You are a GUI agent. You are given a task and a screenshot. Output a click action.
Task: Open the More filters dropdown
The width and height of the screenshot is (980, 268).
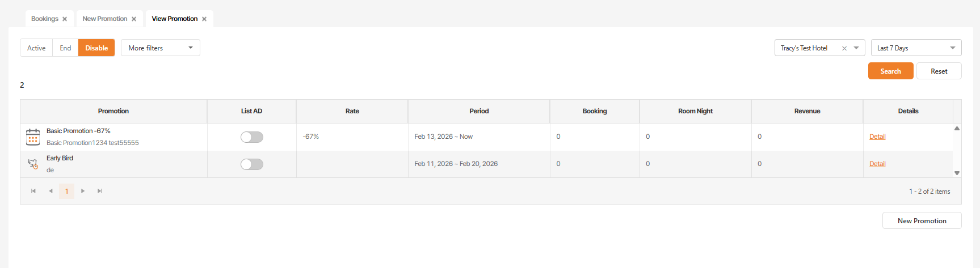(161, 48)
